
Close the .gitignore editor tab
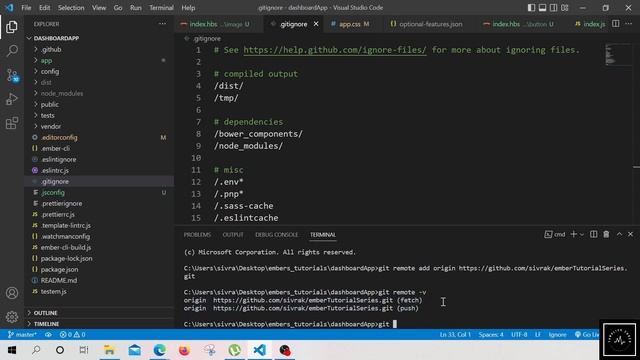click(316, 24)
